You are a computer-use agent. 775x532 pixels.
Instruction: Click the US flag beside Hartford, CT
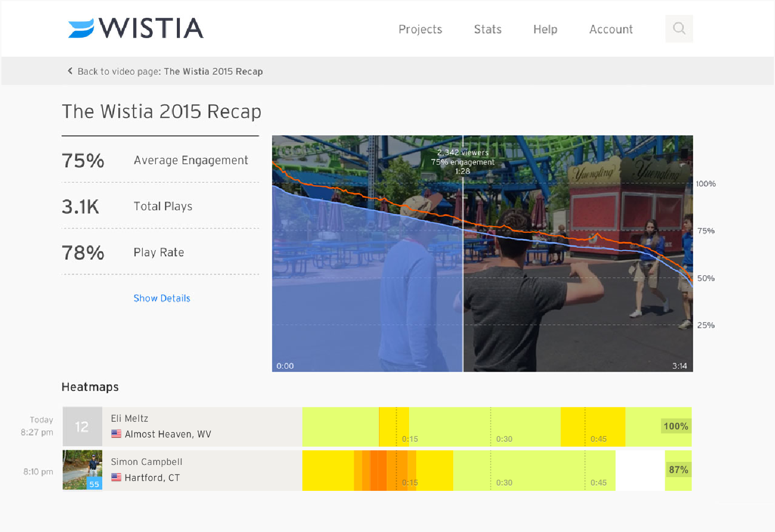coord(116,478)
